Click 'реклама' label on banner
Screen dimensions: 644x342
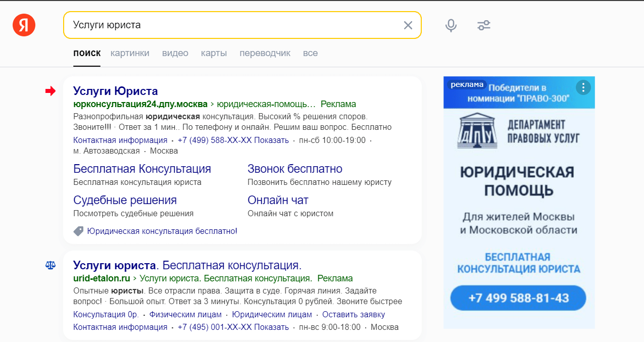click(467, 85)
